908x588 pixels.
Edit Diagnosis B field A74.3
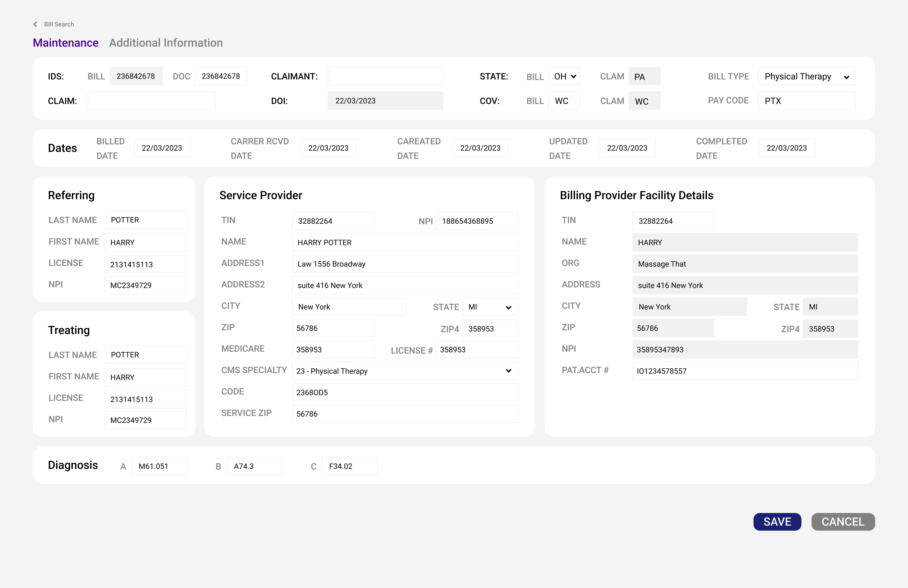tap(254, 466)
